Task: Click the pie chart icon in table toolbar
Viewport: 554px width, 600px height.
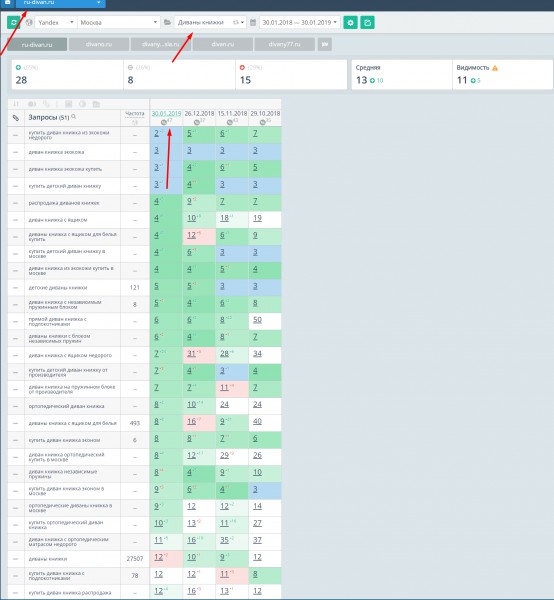Action: [x=82, y=104]
